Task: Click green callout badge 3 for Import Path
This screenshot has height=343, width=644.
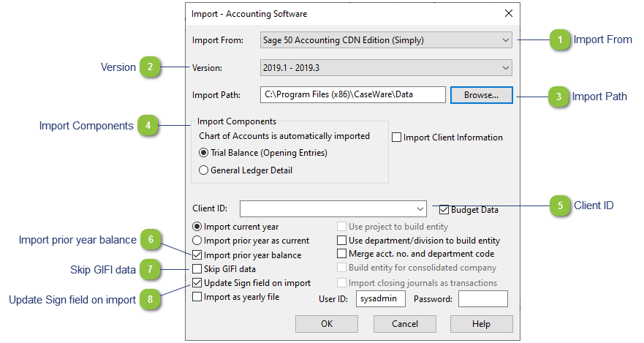Action: 558,97
